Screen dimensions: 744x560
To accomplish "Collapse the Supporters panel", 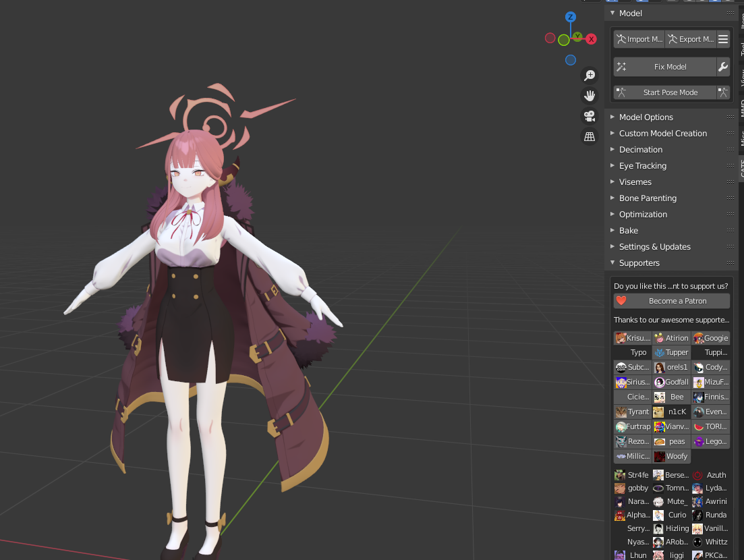I will click(612, 262).
